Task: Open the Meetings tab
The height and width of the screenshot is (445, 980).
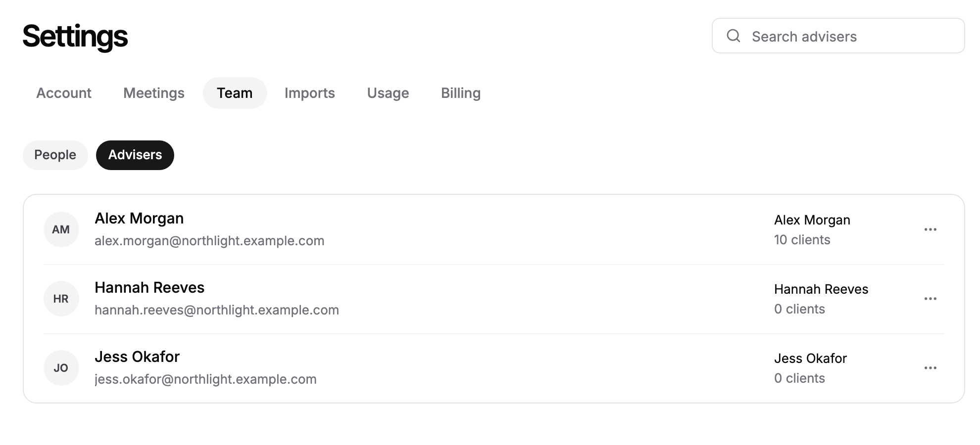Action: click(x=154, y=93)
